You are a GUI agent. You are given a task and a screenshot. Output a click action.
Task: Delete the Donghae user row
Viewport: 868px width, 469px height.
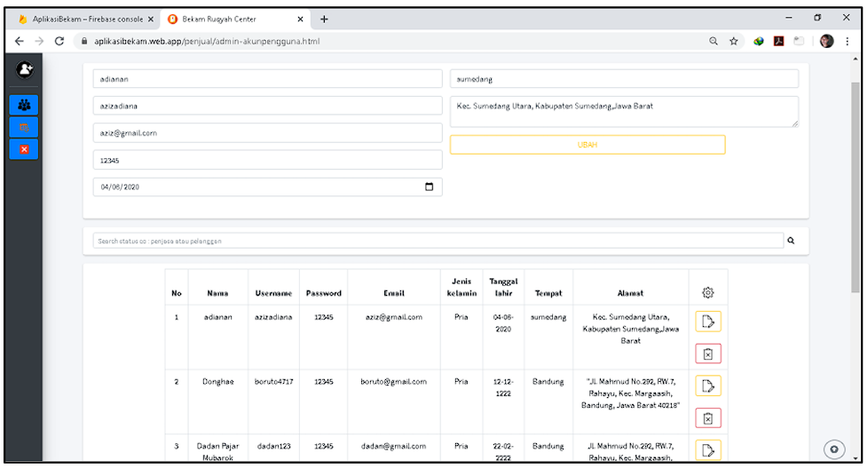point(707,417)
